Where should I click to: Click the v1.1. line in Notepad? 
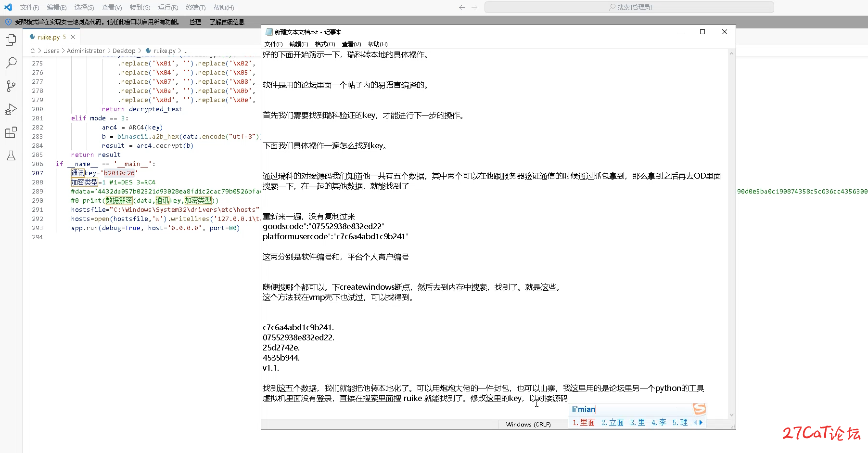click(271, 368)
